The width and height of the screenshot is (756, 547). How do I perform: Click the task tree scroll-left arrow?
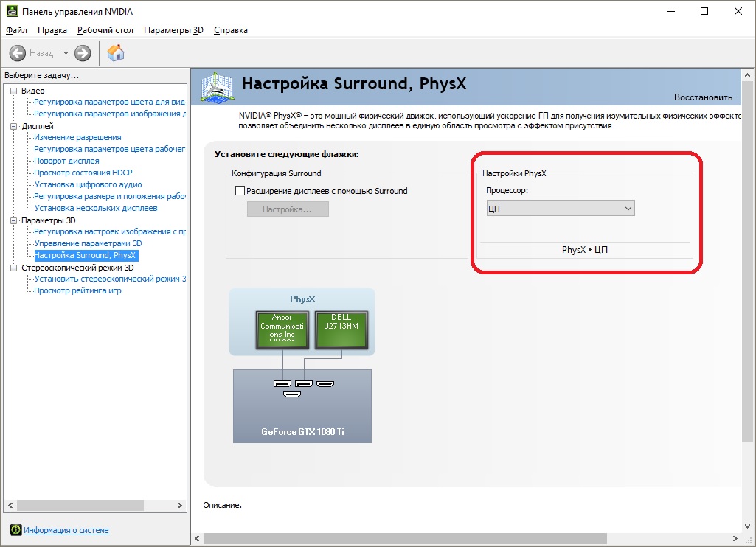tap(10, 505)
